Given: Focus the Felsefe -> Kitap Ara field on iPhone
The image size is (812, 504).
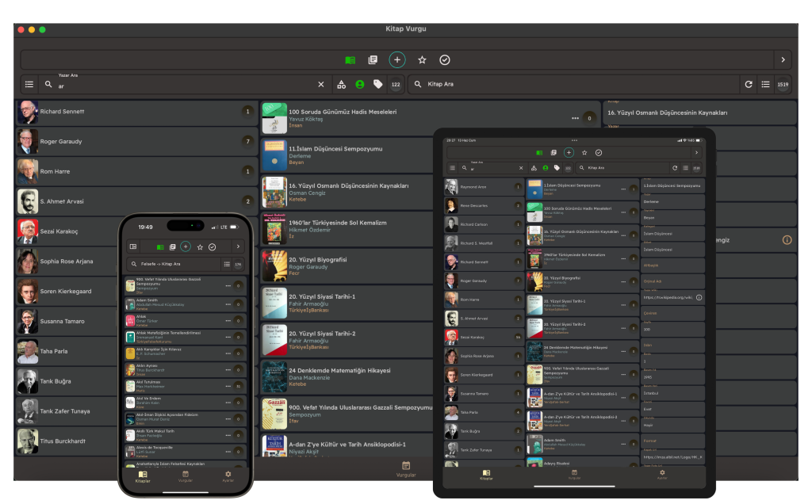Looking at the screenshot, I should click(174, 264).
